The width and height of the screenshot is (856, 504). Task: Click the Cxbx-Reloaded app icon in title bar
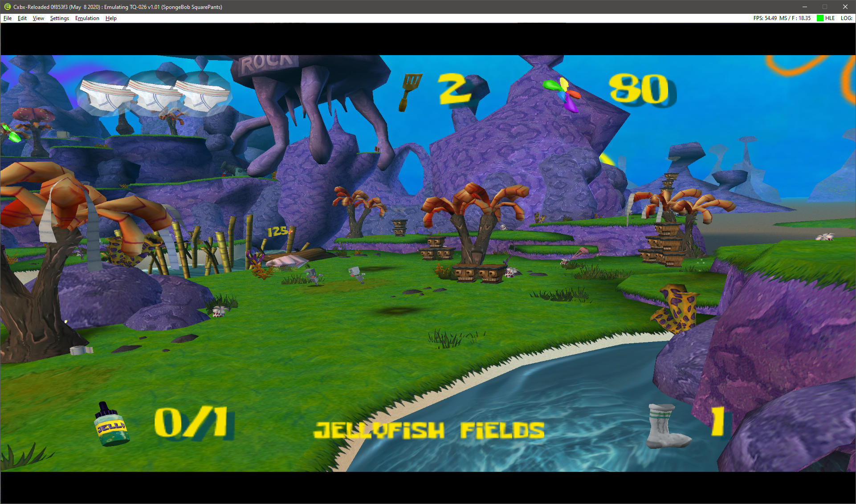point(7,7)
